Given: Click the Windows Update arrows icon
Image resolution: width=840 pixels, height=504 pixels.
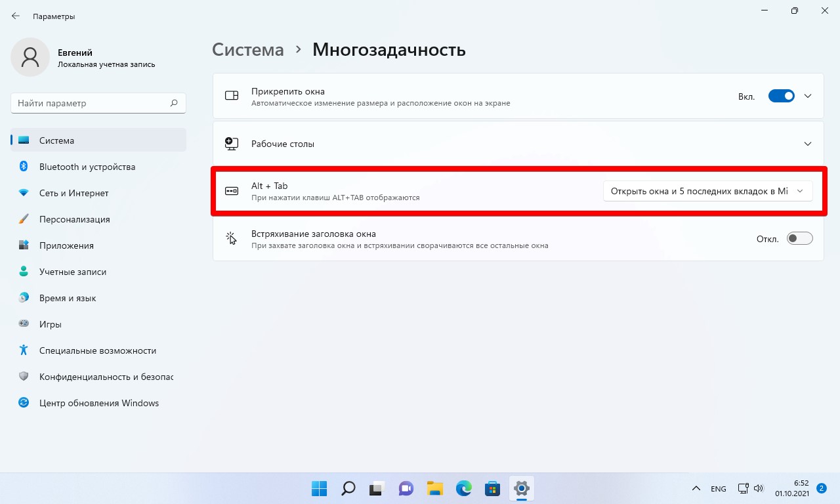Looking at the screenshot, I should click(24, 403).
